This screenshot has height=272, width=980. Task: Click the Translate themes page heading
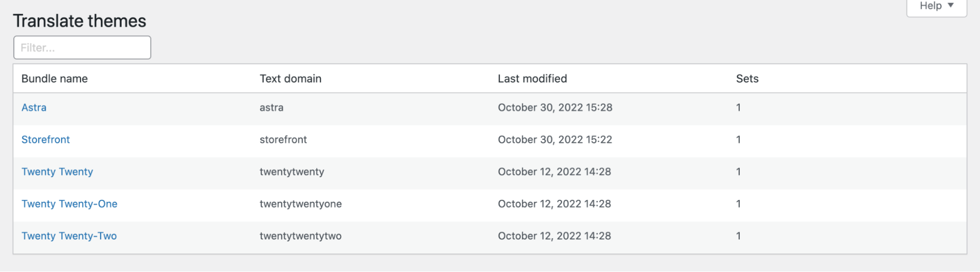(79, 21)
